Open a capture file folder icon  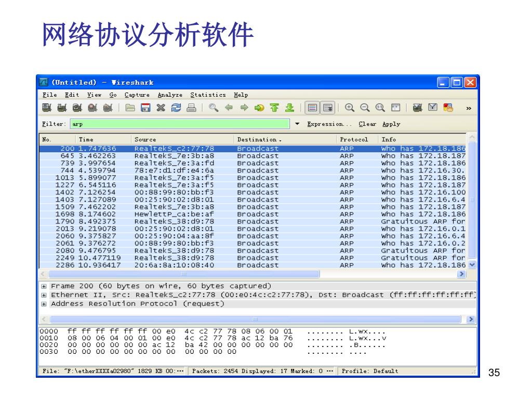pyautogui.click(x=130, y=108)
